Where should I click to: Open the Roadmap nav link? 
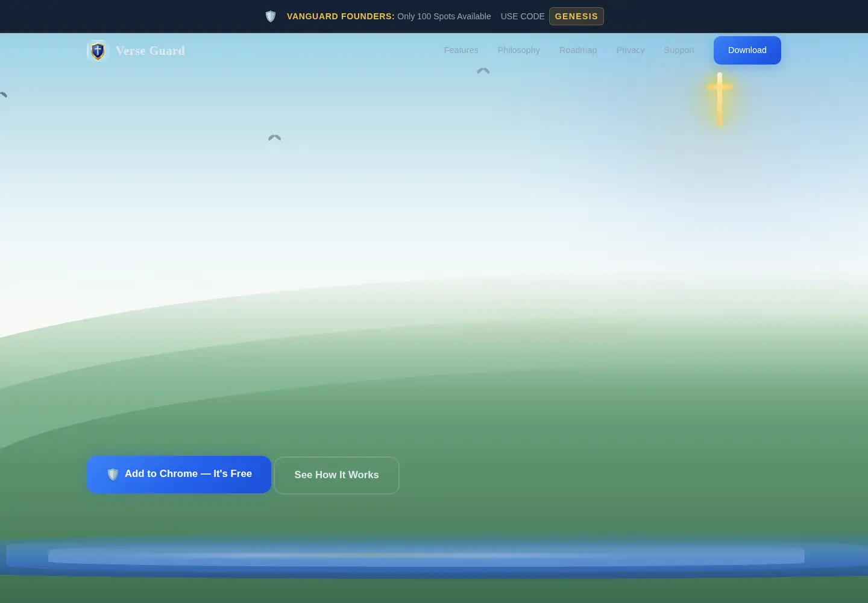[578, 50]
